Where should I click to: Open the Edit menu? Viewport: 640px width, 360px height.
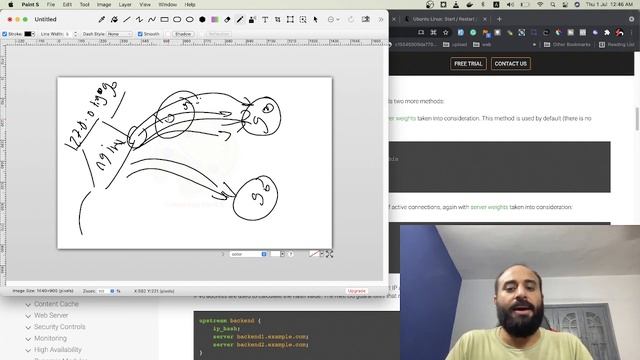(x=67, y=4)
